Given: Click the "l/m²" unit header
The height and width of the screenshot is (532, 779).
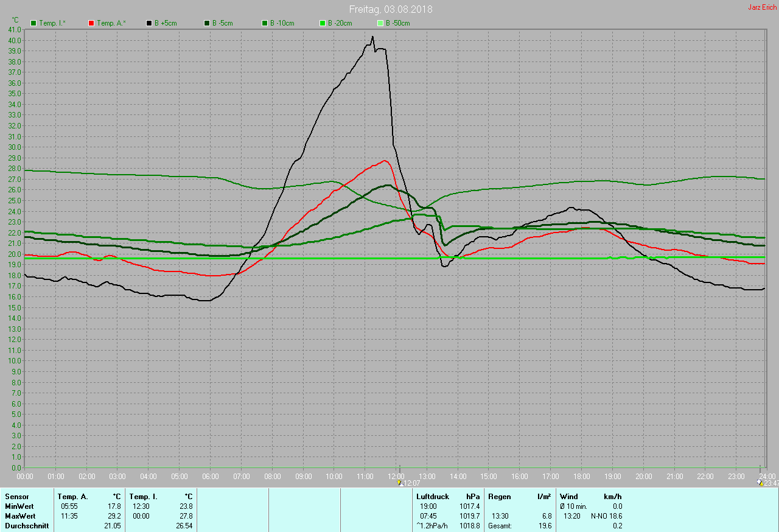Looking at the screenshot, I should (544, 497).
